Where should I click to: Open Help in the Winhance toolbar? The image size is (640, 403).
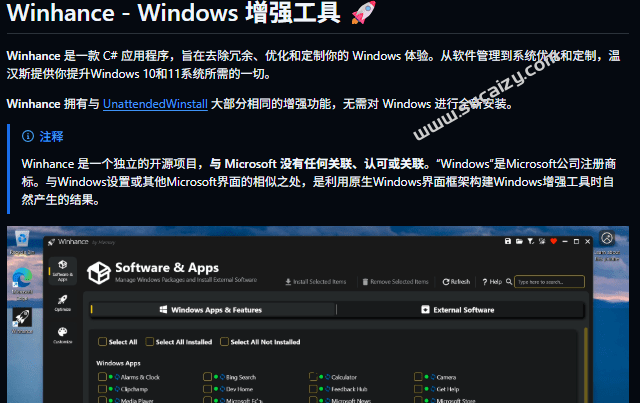(492, 282)
